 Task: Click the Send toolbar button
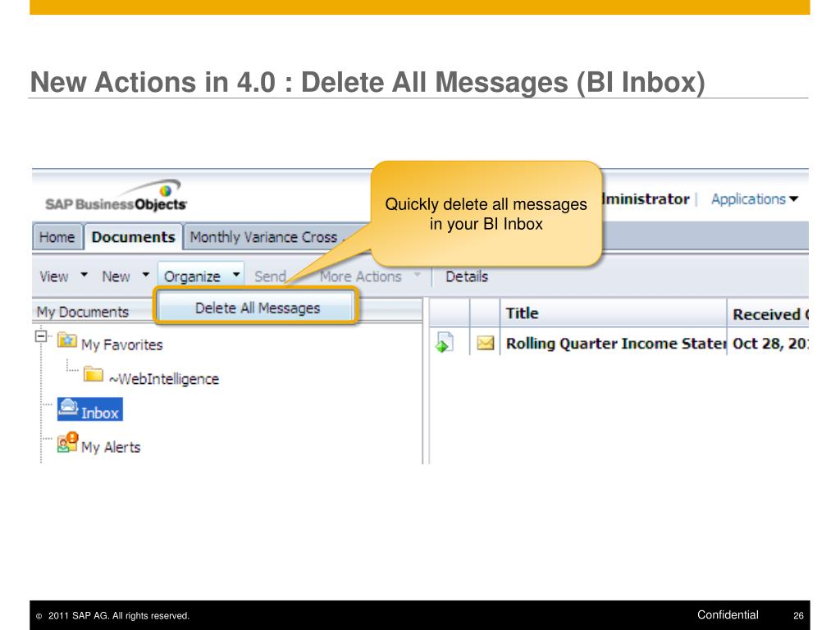[x=270, y=276]
